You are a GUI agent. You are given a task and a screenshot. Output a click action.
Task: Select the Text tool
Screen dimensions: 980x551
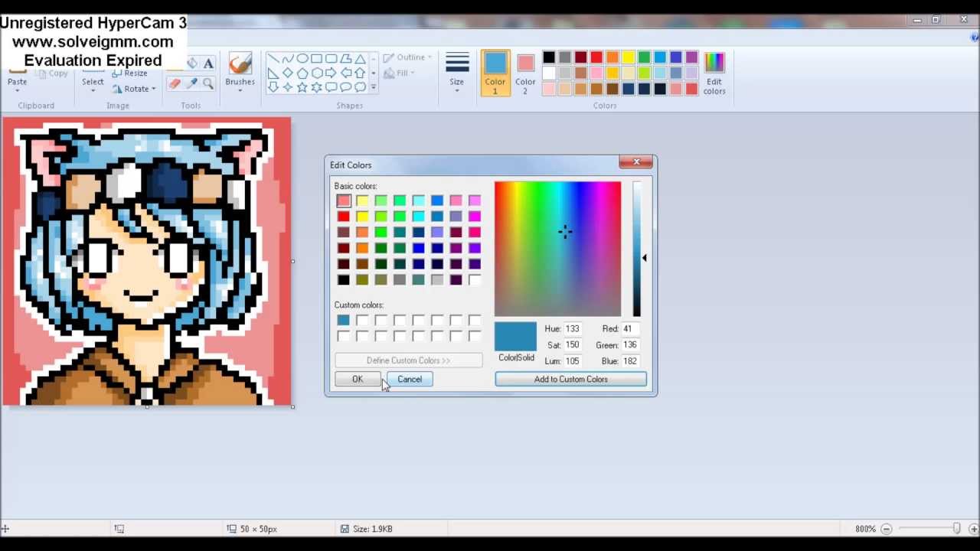point(208,64)
